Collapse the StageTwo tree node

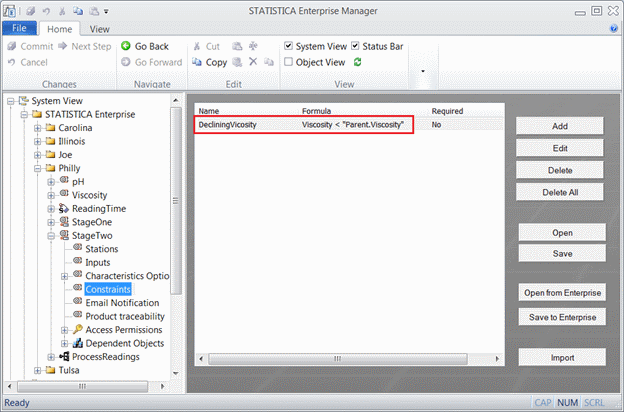click(x=51, y=236)
